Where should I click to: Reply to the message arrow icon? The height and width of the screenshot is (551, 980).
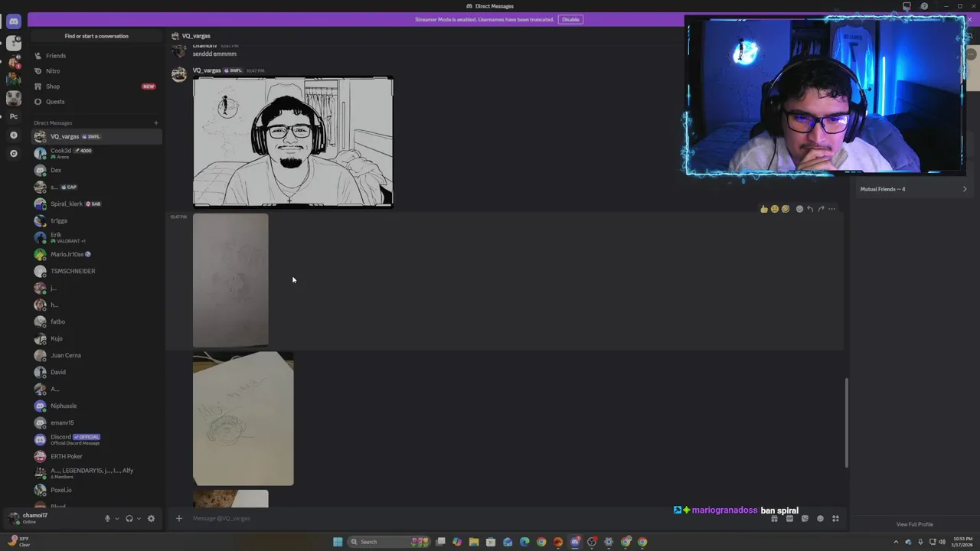click(x=810, y=209)
